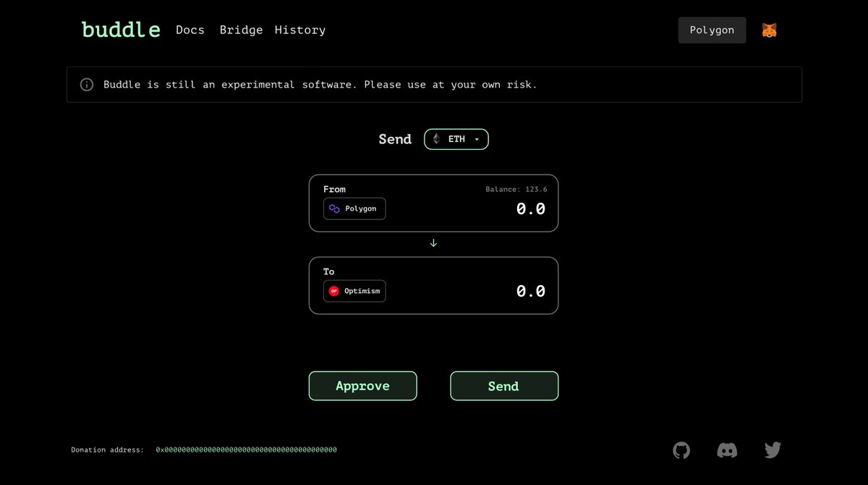868x485 pixels.
Task: Open the Twitter icon link
Action: click(773, 451)
